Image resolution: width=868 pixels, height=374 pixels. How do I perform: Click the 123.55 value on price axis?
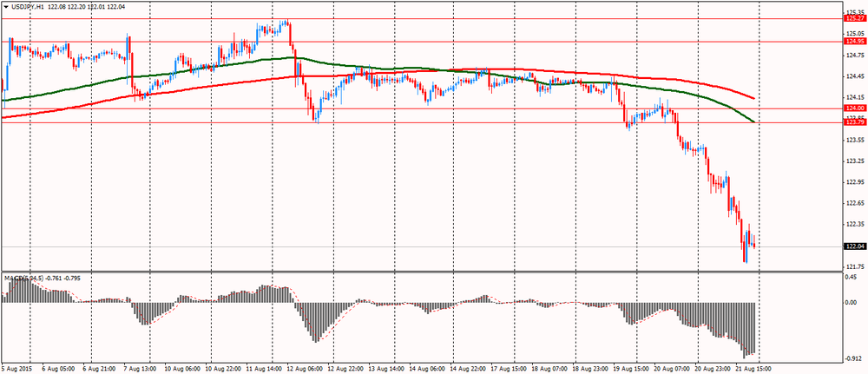tap(855, 140)
